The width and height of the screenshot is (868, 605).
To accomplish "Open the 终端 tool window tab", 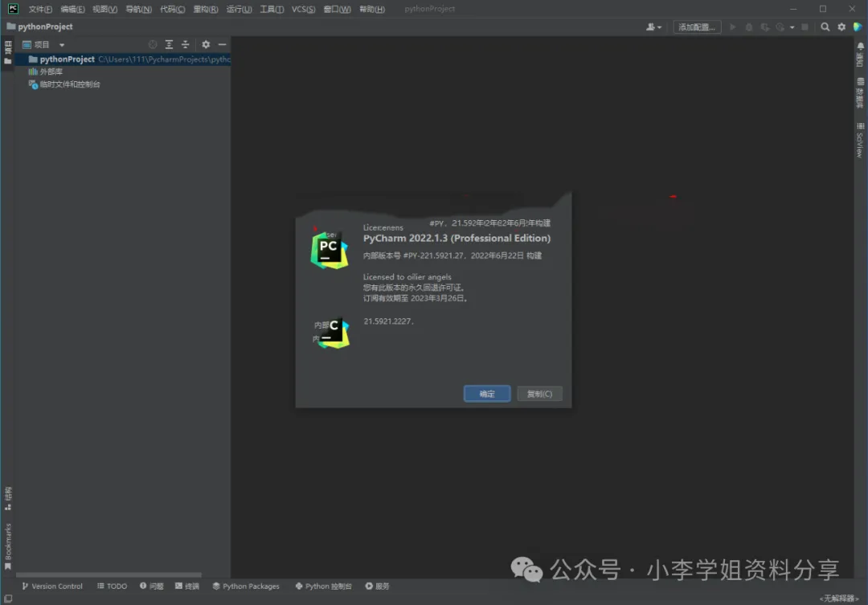I will tap(187, 587).
